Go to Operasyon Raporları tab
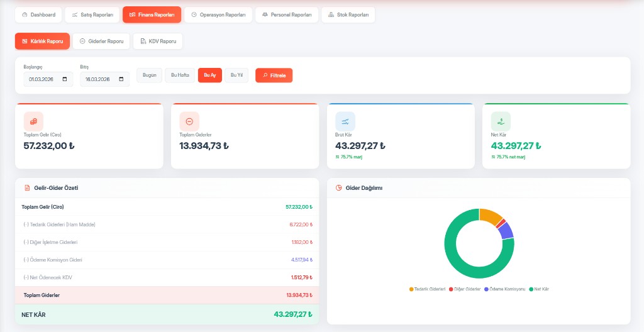The image size is (644, 332). 219,14
